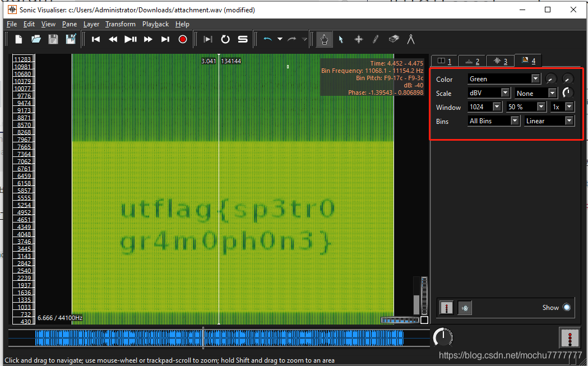The height and width of the screenshot is (366, 588).
Task: Switch to layer tab 3
Action: tap(499, 61)
